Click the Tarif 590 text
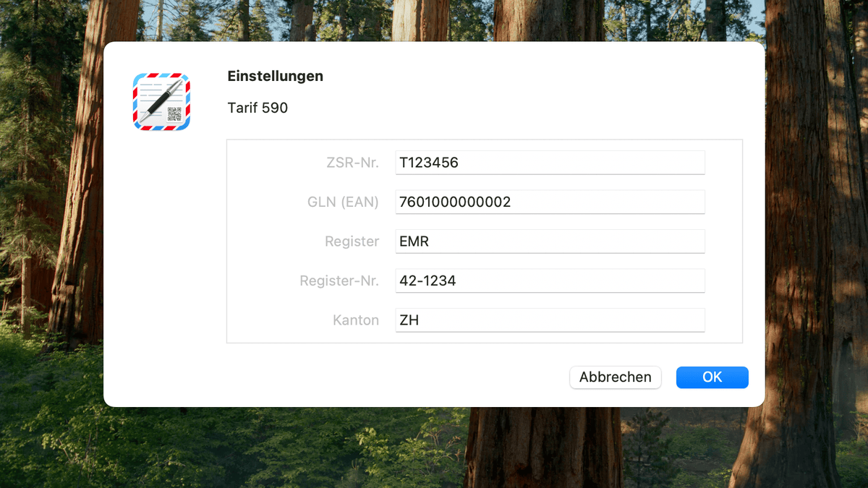Viewport: 868px width, 488px height. [x=258, y=108]
